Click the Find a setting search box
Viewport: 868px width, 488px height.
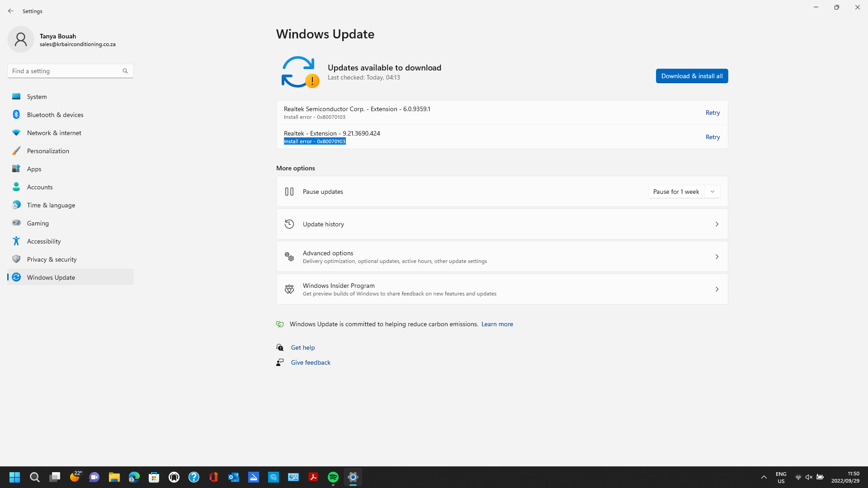coord(70,71)
